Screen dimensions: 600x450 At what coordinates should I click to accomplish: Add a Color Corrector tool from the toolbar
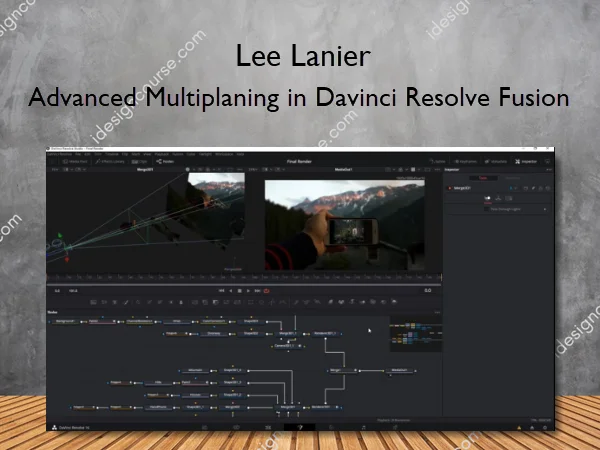(x=138, y=302)
